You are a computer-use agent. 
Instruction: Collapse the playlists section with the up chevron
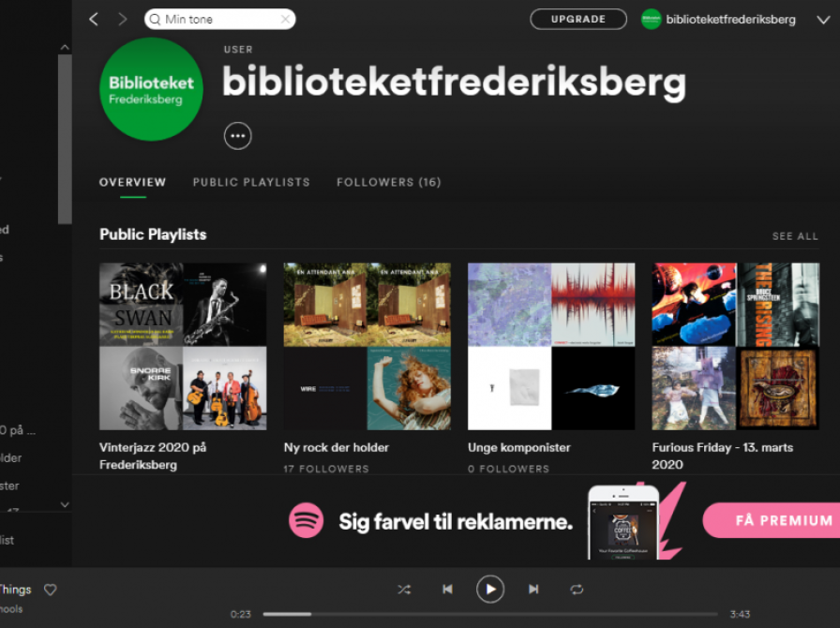pos(64,46)
